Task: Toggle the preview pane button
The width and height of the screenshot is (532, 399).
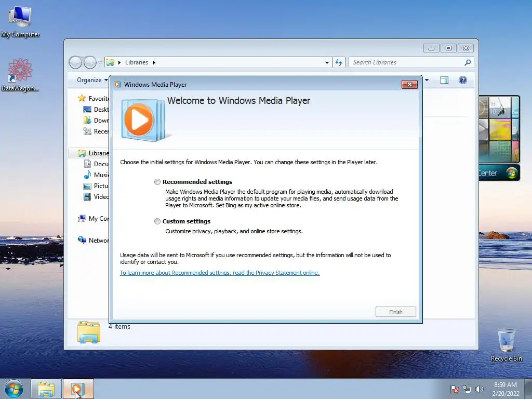Action: pyautogui.click(x=444, y=80)
